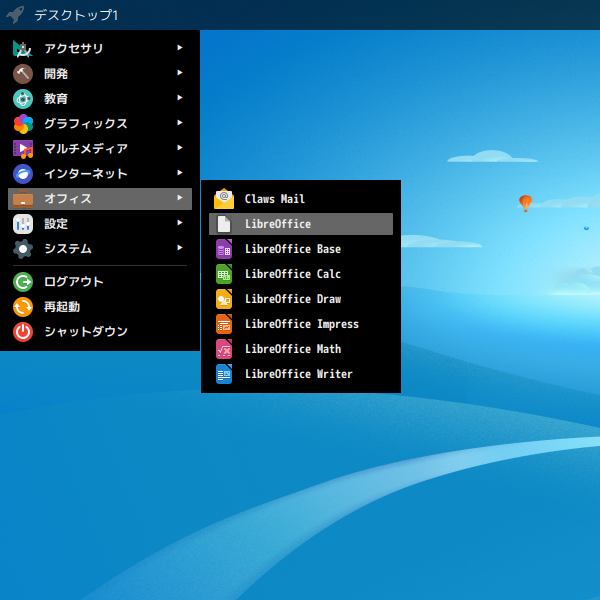Click ログアウト to log out

(x=73, y=282)
